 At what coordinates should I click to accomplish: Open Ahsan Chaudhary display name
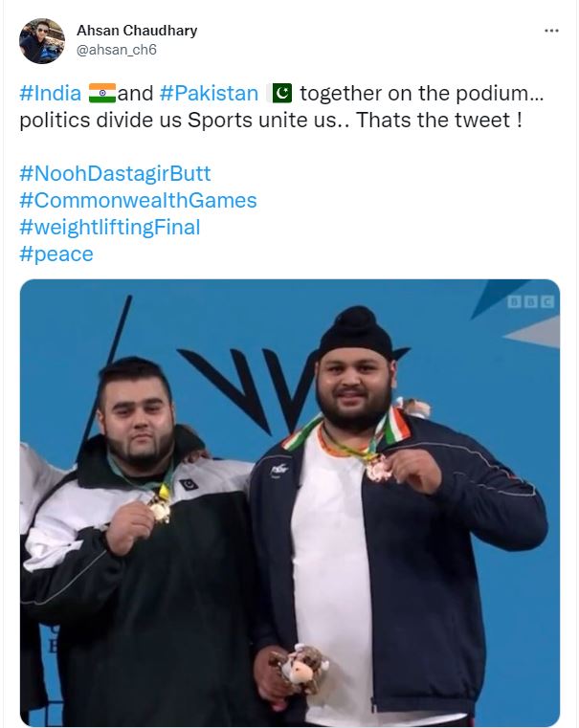pos(137,31)
